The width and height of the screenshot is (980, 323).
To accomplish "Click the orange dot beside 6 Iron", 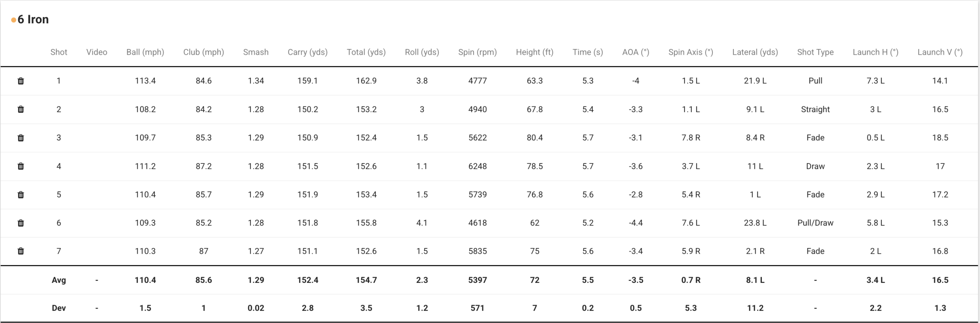I will pos(13,19).
